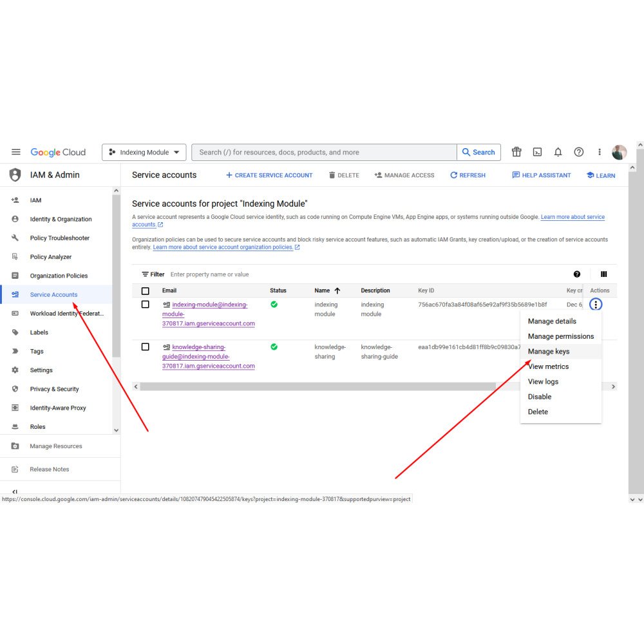The width and height of the screenshot is (644, 644).
Task: Focus the resources search field
Action: click(325, 152)
